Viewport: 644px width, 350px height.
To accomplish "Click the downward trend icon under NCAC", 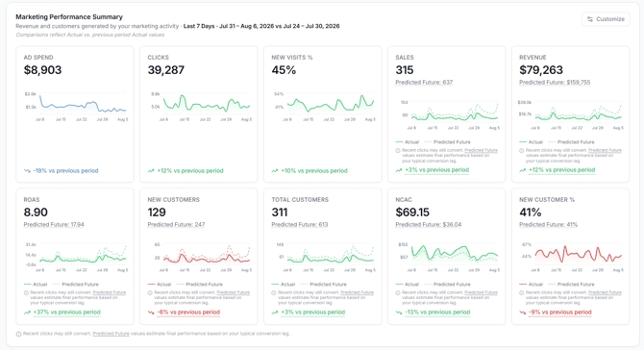I will click(x=399, y=312).
